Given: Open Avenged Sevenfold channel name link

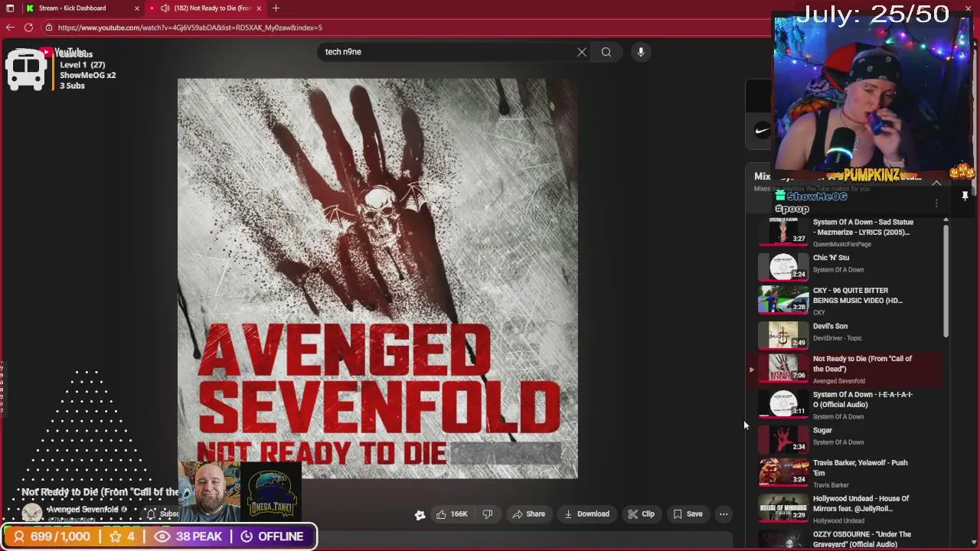Looking at the screenshot, I should 83,509.
